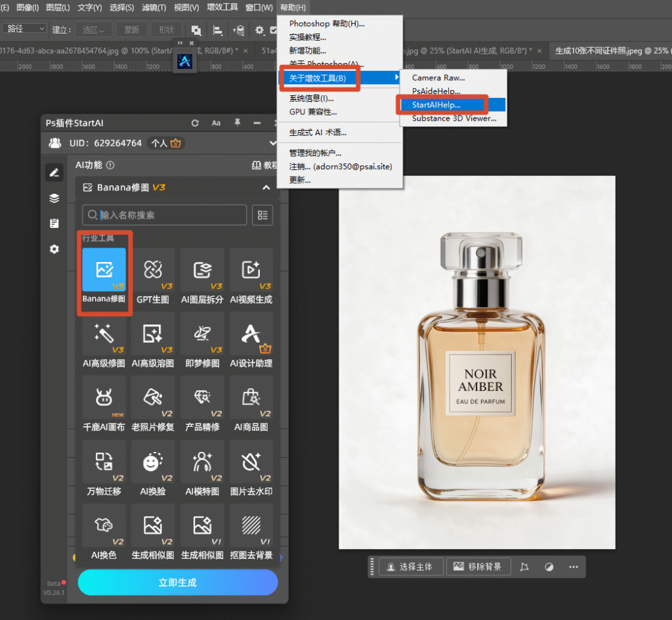Open the plugin settings gear in sidebar
672x620 pixels.
tap(54, 249)
